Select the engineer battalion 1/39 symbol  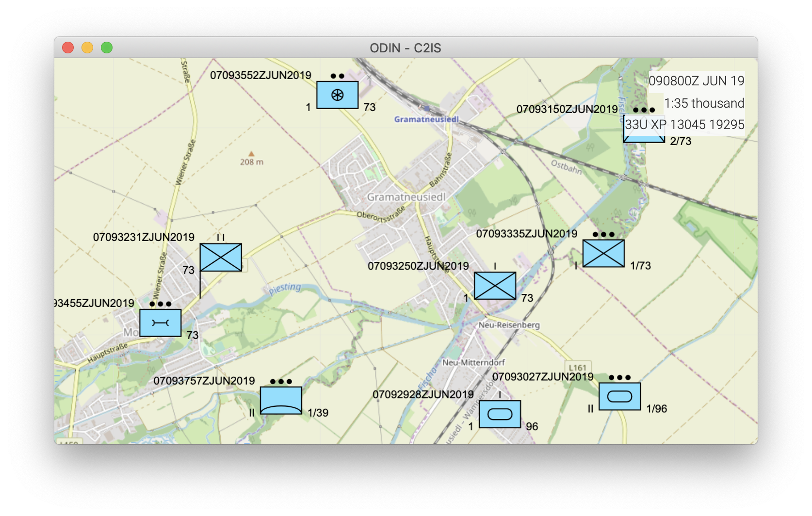click(281, 399)
